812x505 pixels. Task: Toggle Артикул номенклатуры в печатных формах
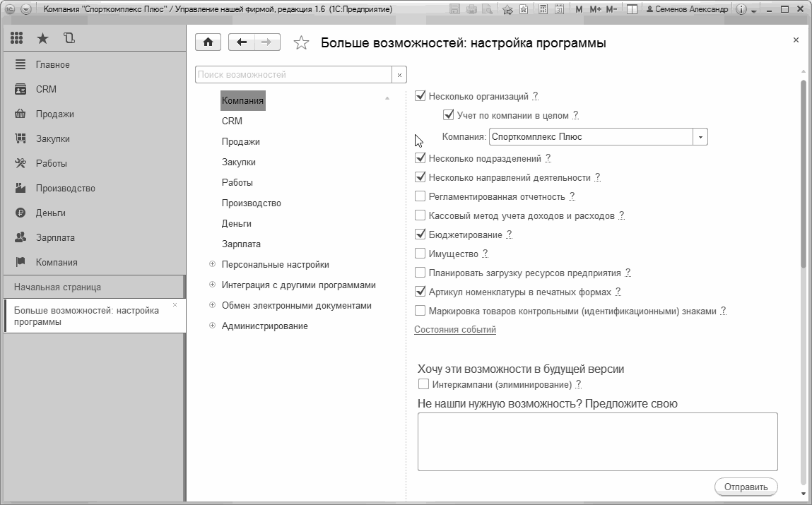pos(420,292)
